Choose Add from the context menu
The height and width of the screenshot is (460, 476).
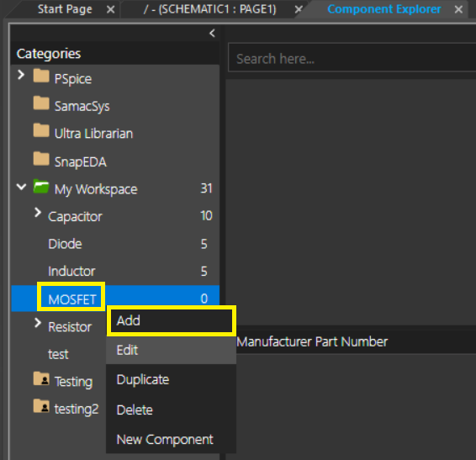click(172, 320)
